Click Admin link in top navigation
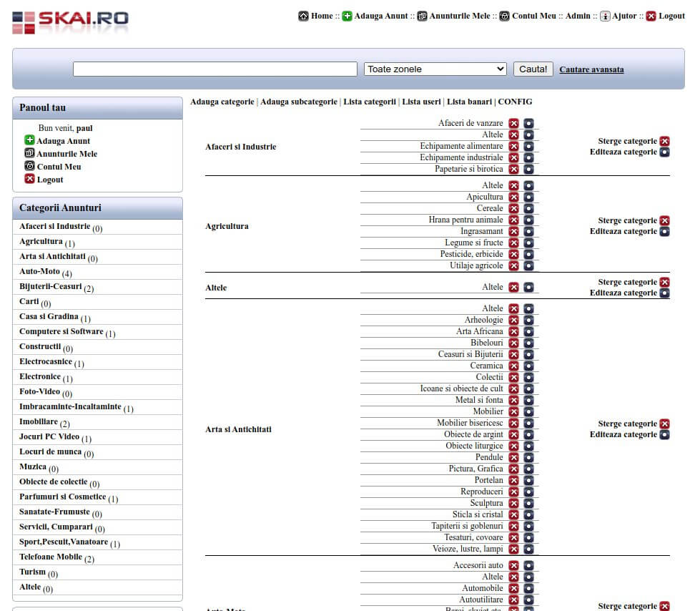 tap(578, 16)
